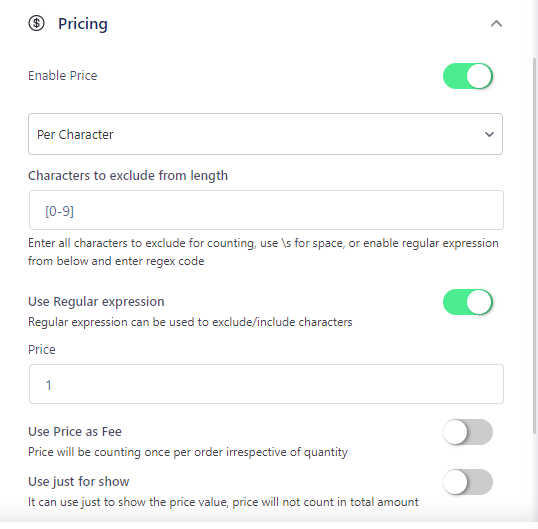Click the description under Use Regular expression

point(190,322)
